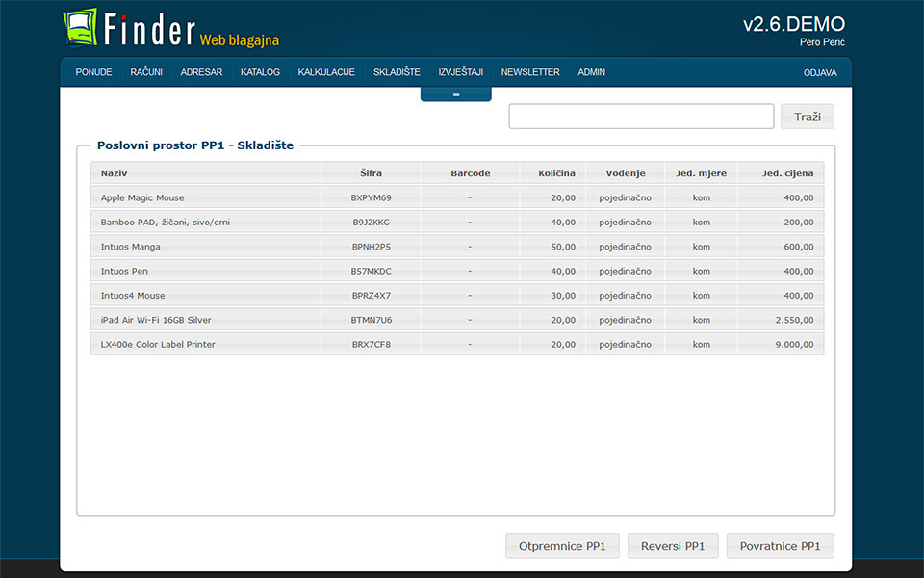
Task: Click the Reversi PP1 button
Action: (x=673, y=546)
